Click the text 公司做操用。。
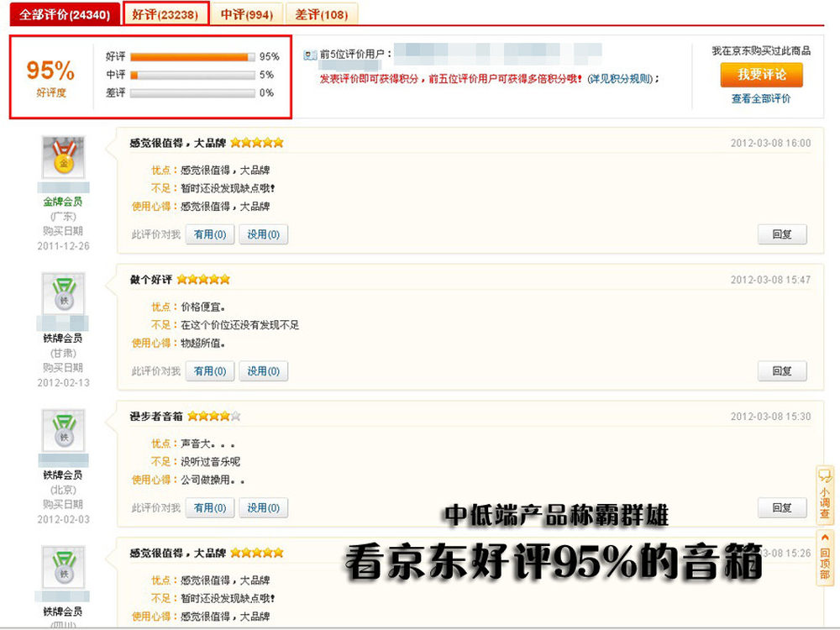The height and width of the screenshot is (630, 840). [213, 480]
